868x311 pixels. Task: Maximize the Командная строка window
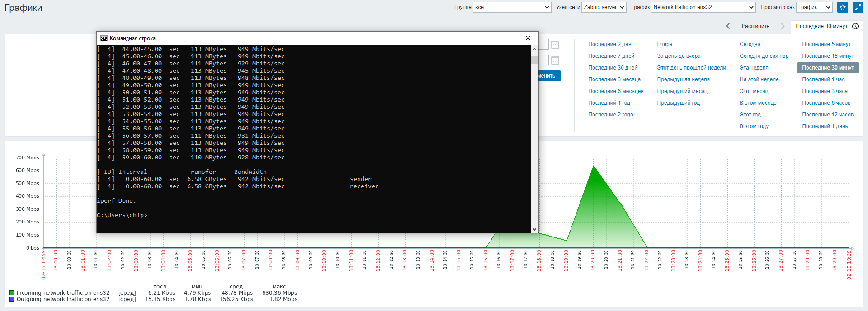pyautogui.click(x=507, y=38)
